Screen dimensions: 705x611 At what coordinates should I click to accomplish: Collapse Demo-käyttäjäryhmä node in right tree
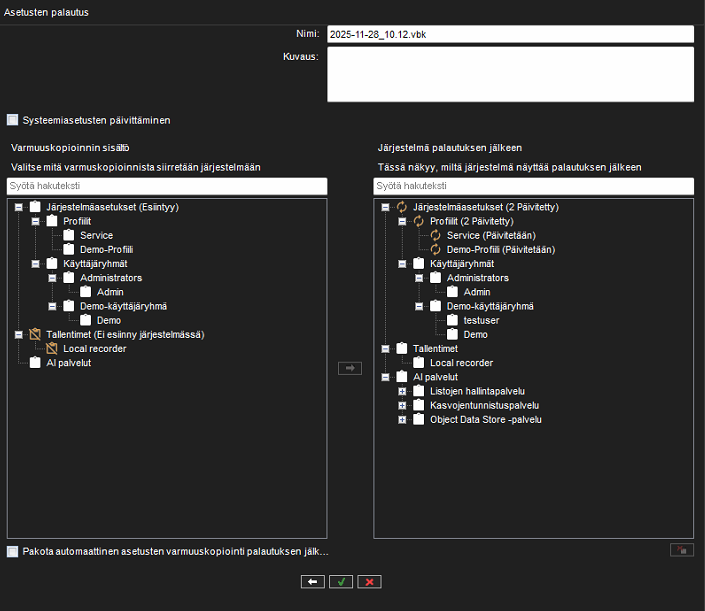point(419,306)
